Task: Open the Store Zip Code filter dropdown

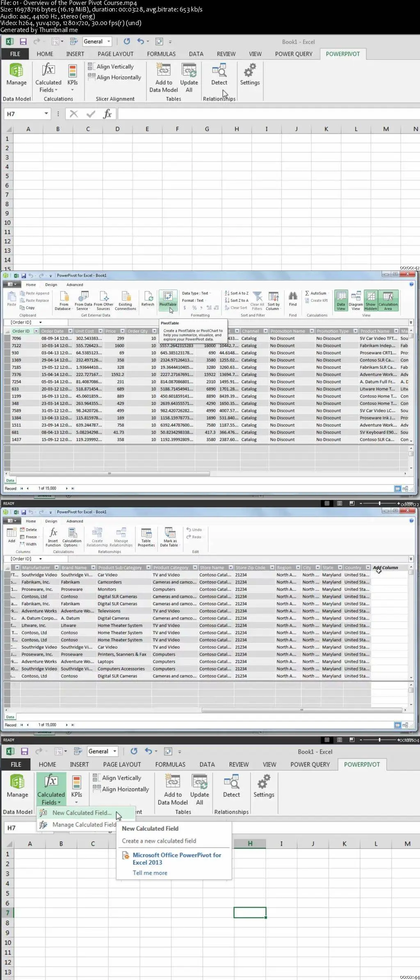Action: [272, 567]
